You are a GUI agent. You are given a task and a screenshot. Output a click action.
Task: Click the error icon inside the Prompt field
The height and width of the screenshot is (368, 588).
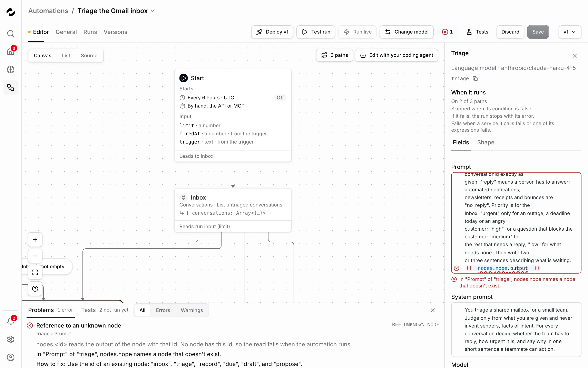pos(457,268)
